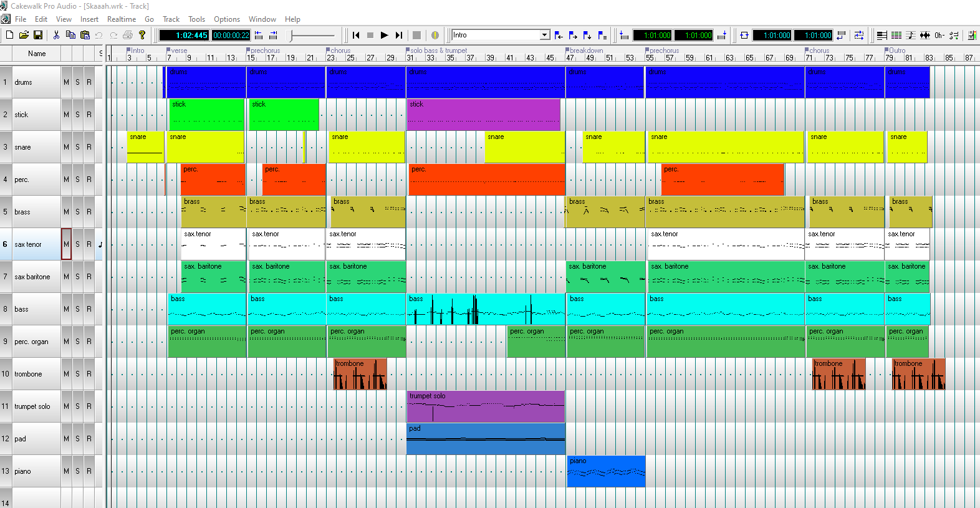
Task: Toggle loop on/off icon
Action: point(744,35)
